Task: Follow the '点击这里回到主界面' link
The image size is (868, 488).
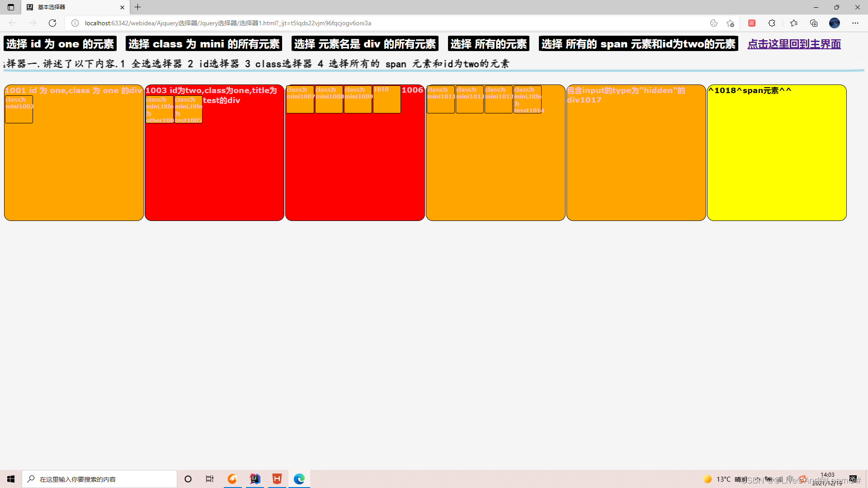Action: [794, 44]
